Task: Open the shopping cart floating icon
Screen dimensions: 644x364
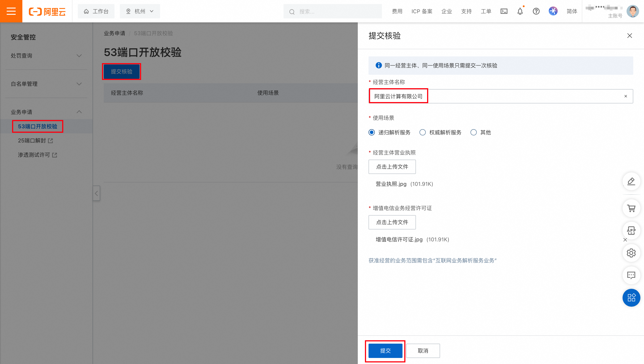Action: [631, 208]
